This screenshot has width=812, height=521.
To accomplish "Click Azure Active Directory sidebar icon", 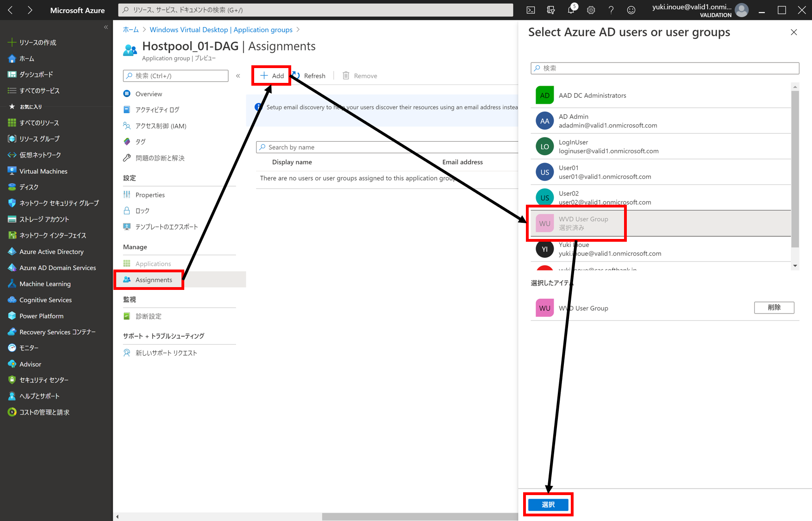I will pyautogui.click(x=12, y=251).
